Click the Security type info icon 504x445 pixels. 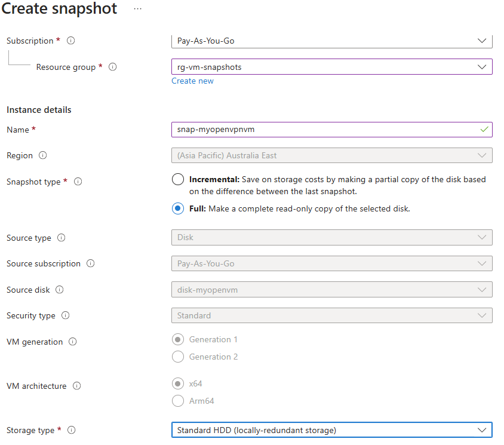tap(66, 315)
